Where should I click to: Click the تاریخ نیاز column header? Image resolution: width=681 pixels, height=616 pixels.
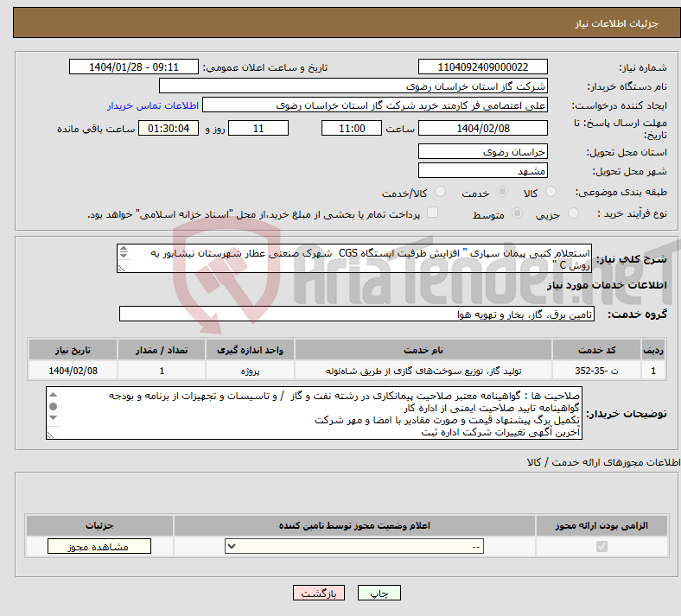pos(73,350)
